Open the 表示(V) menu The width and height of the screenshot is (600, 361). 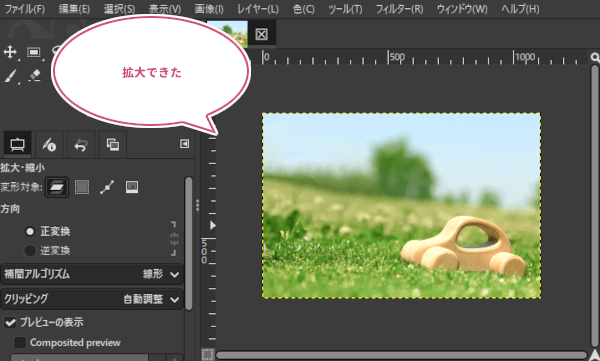(x=165, y=9)
